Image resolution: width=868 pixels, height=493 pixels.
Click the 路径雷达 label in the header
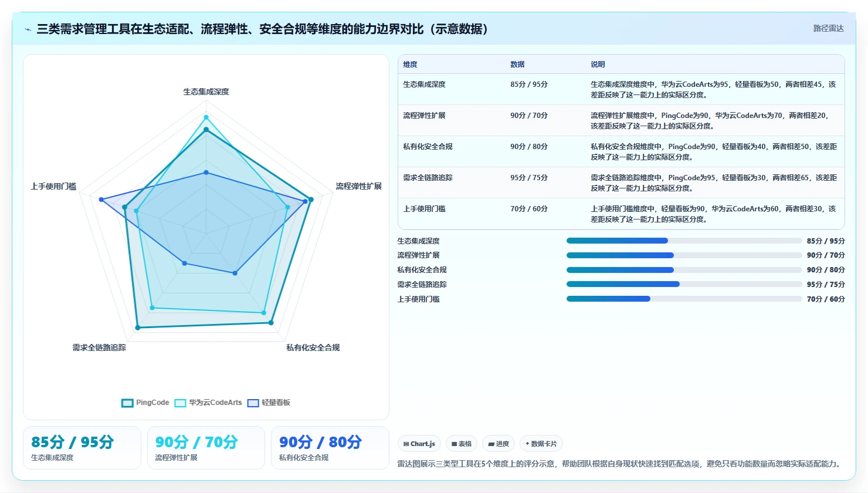tap(828, 28)
